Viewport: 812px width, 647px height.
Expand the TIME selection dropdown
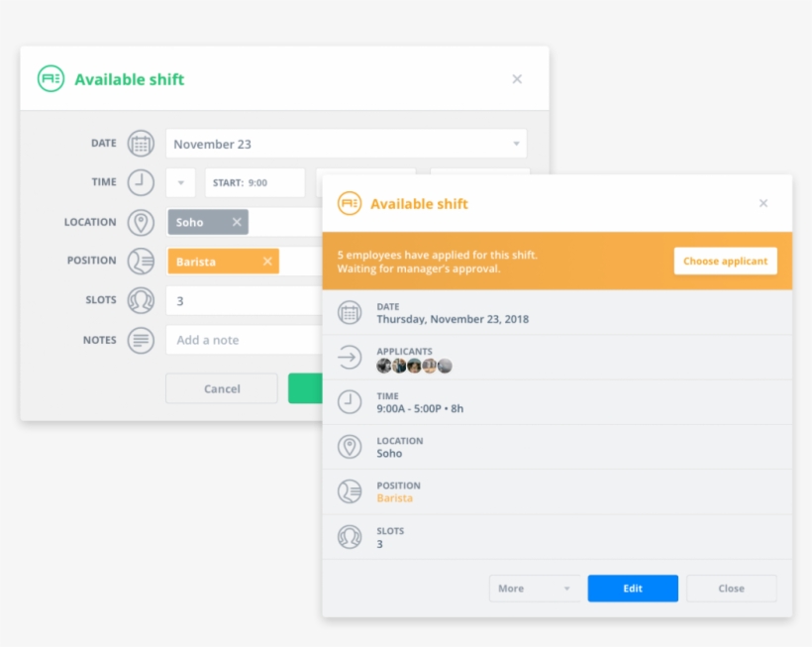(x=180, y=182)
